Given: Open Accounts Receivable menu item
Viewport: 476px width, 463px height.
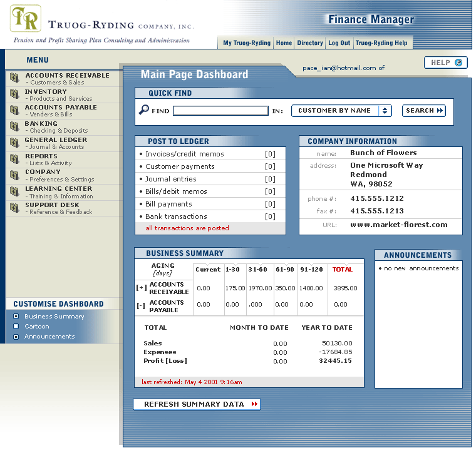Looking at the screenshot, I should coord(68,79).
